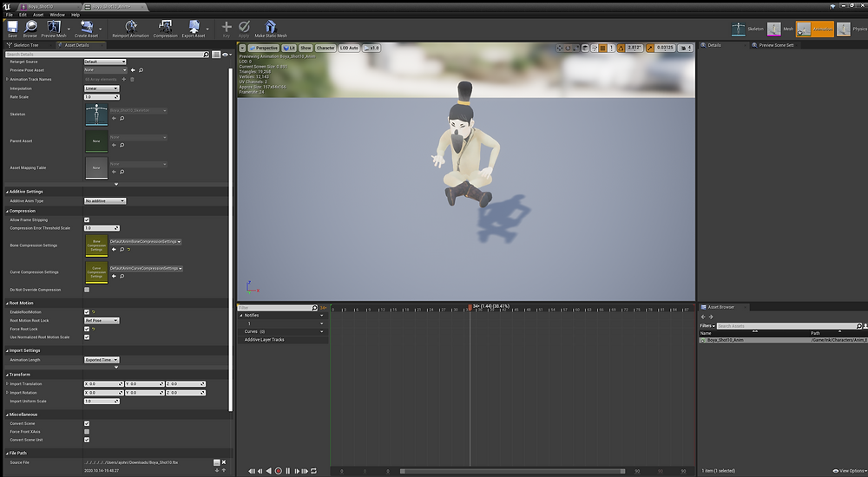Open the Preview Mesh tool
868x477 pixels.
click(x=54, y=27)
